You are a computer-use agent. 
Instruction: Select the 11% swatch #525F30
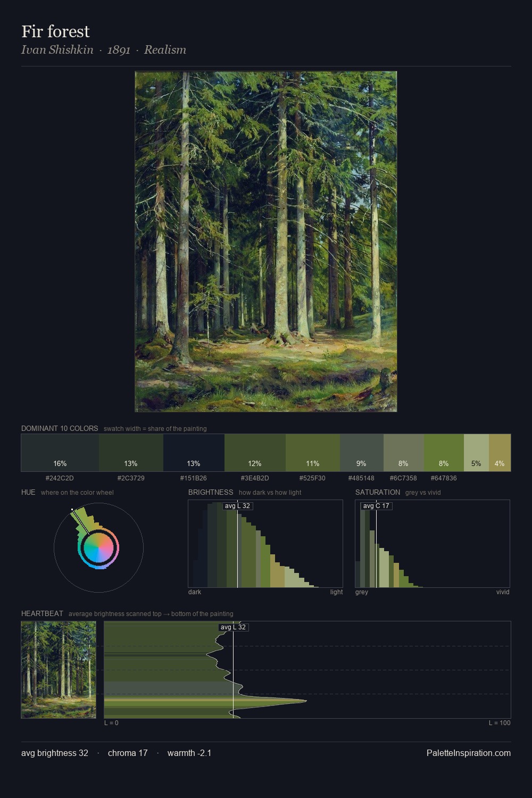pyautogui.click(x=313, y=453)
